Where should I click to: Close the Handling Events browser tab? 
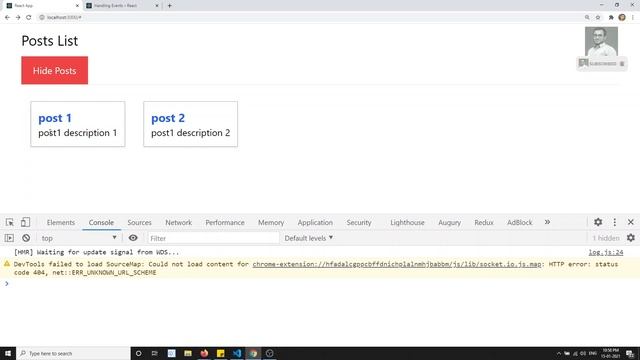tap(157, 6)
